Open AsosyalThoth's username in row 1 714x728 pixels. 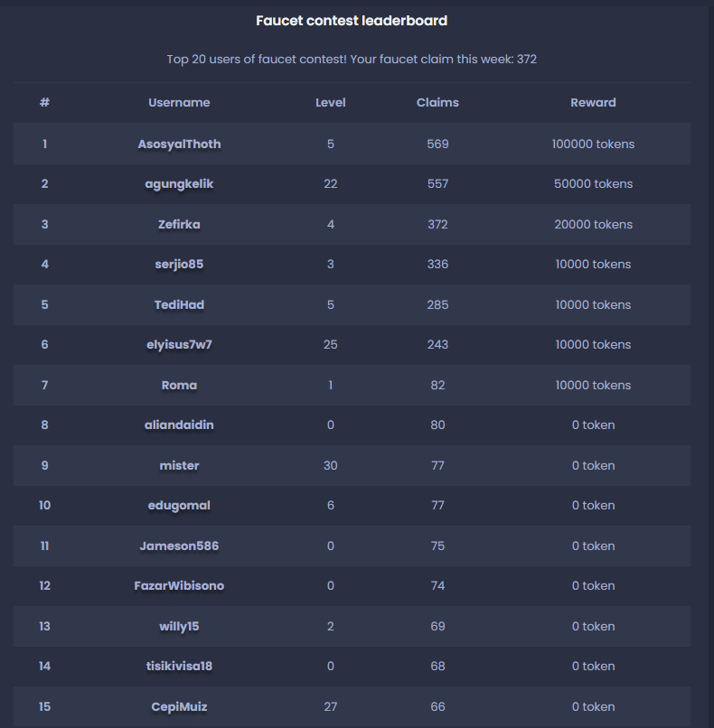tap(179, 144)
